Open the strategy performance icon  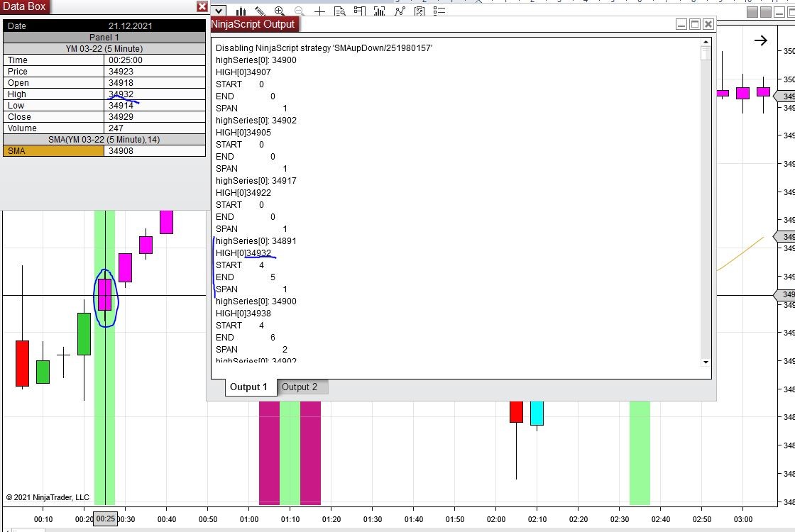pos(420,11)
